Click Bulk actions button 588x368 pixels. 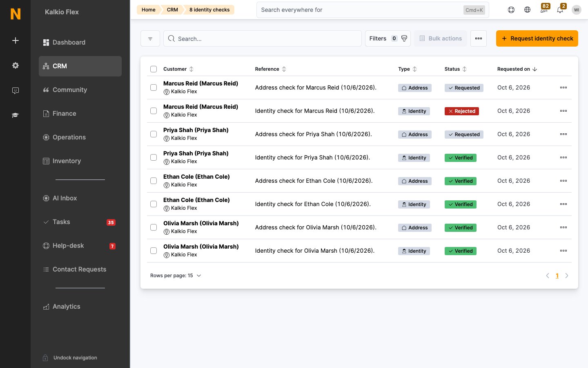click(x=441, y=38)
